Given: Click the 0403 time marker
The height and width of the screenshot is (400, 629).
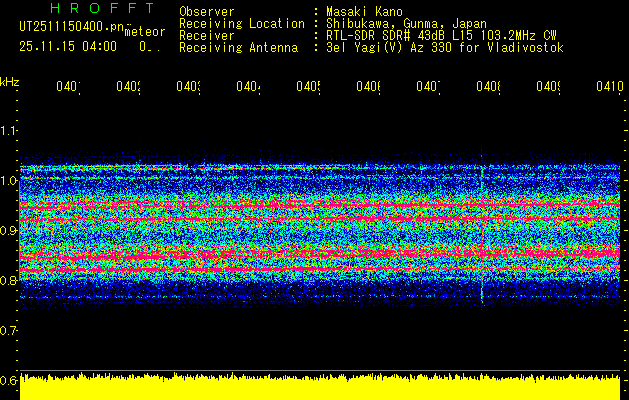Looking at the screenshot, I should [x=189, y=86].
